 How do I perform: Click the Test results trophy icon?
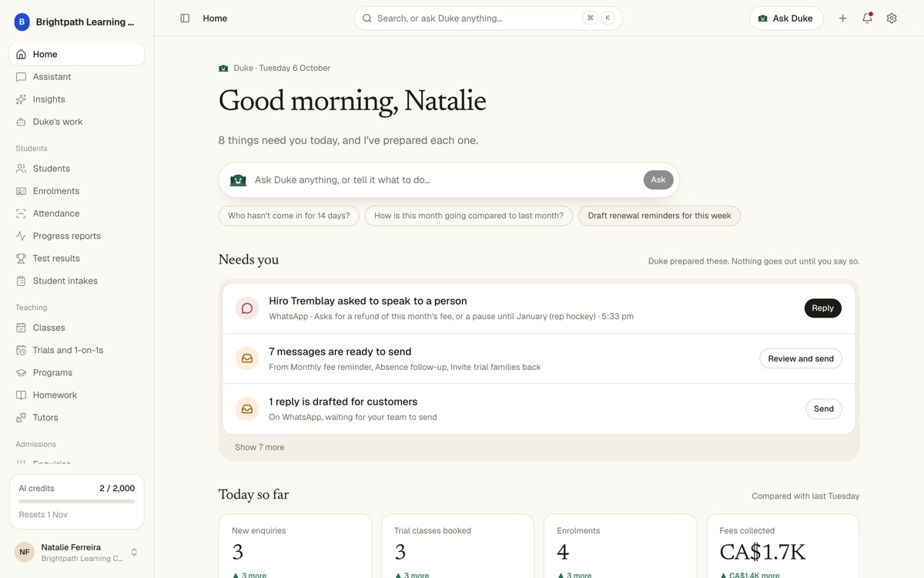point(21,258)
